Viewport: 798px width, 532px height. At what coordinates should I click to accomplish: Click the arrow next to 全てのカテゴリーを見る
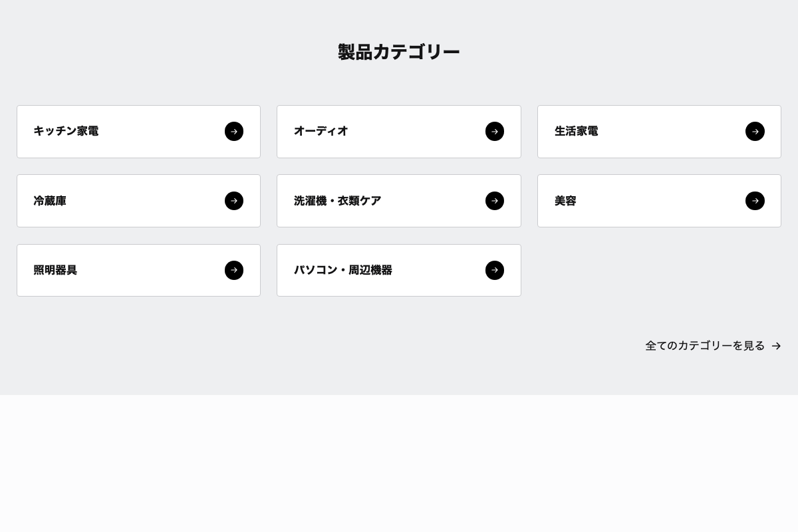coord(776,345)
